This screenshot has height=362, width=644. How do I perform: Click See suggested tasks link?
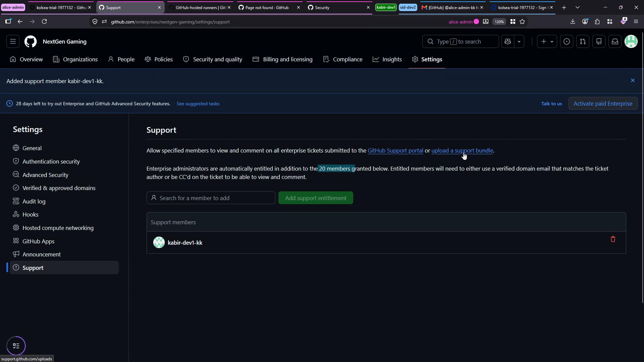(x=198, y=104)
